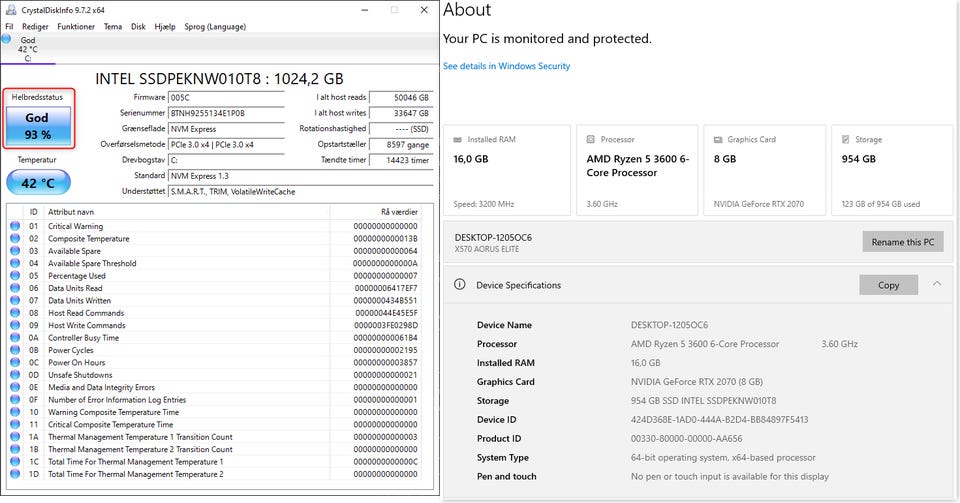Collapse the Device Specifications section

pos(936,284)
